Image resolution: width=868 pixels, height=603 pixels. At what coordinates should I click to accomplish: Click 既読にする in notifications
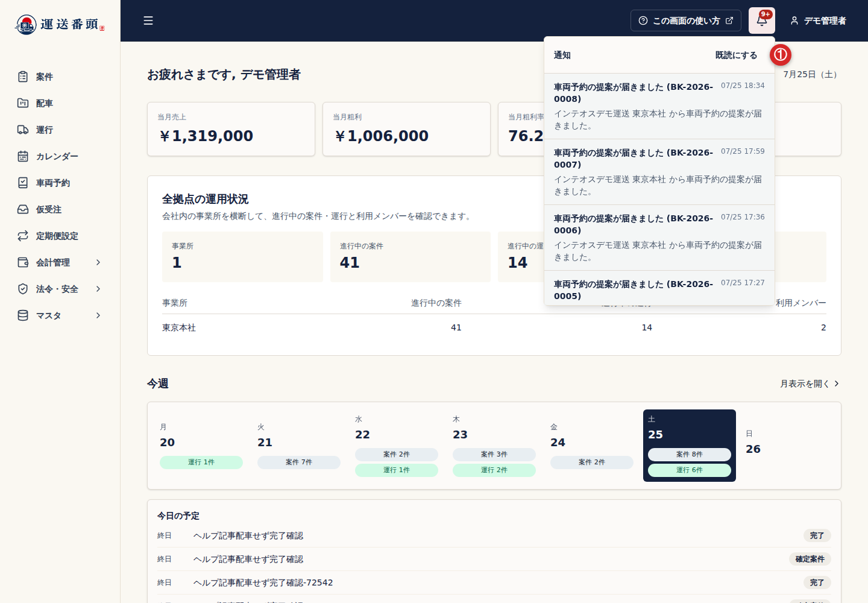[736, 55]
